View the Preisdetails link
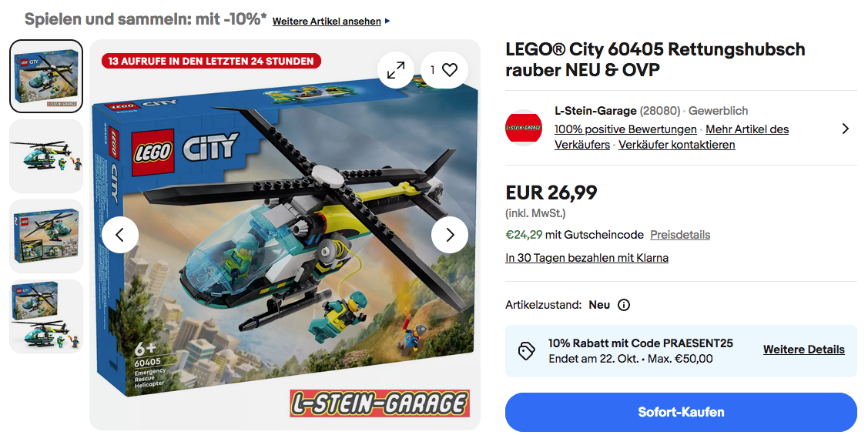868x435 pixels. point(680,235)
